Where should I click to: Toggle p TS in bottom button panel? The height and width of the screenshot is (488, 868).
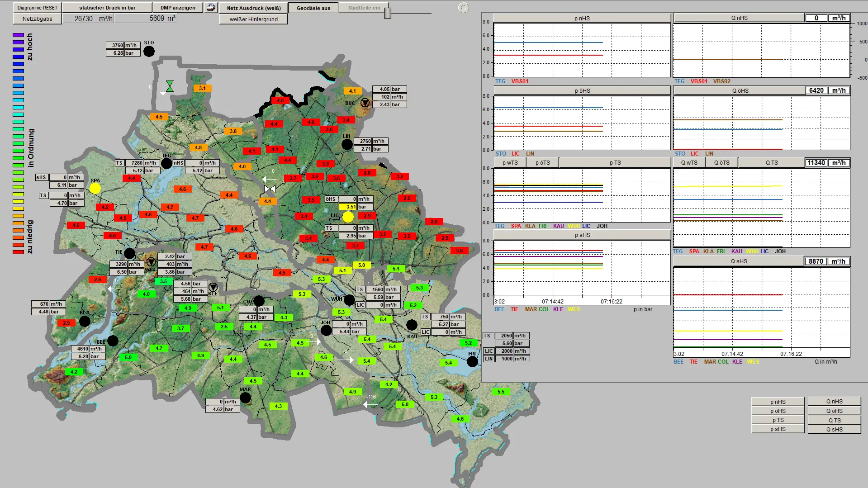coord(778,420)
